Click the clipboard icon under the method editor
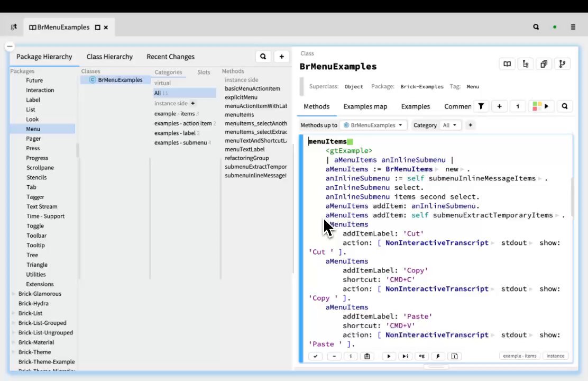 (x=367, y=356)
